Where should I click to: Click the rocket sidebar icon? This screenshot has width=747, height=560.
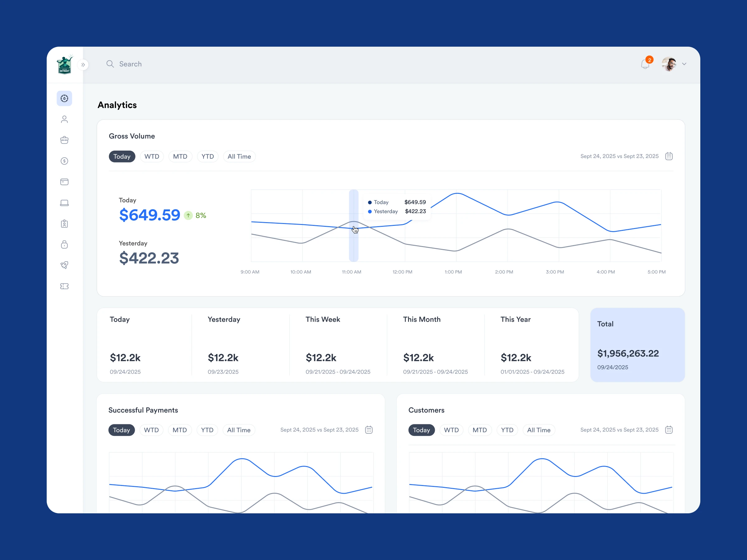pyautogui.click(x=64, y=265)
